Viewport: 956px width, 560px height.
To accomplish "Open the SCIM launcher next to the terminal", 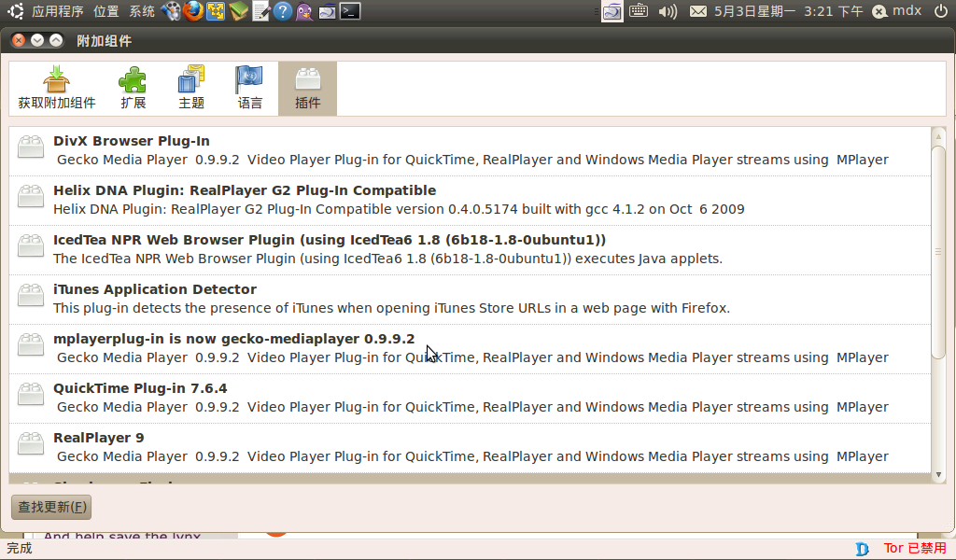I will 327,11.
